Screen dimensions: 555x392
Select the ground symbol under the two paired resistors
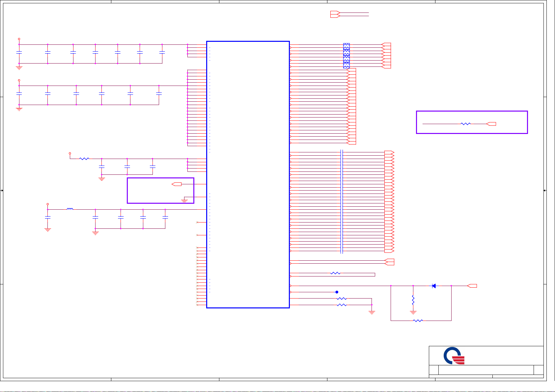[x=372, y=312]
